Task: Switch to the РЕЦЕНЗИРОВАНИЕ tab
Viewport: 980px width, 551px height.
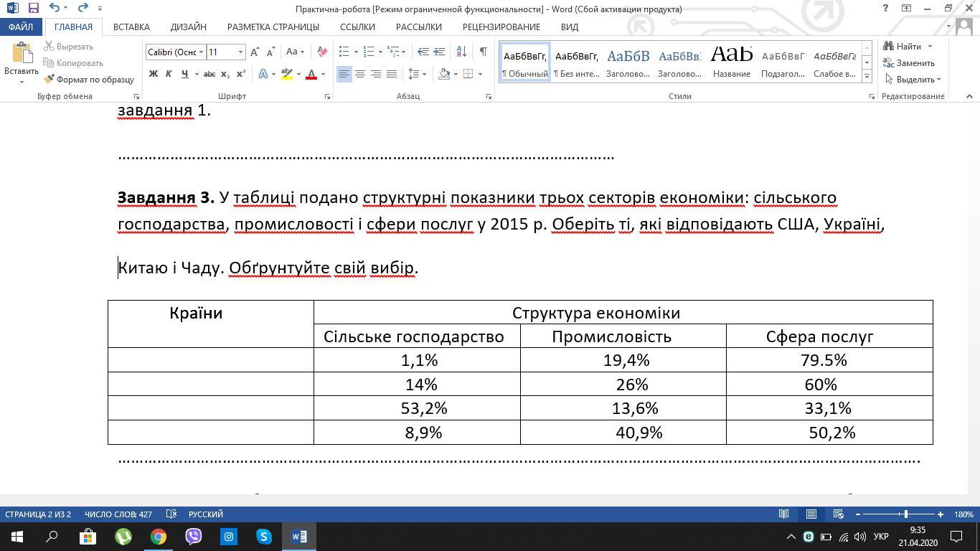Action: pos(501,27)
